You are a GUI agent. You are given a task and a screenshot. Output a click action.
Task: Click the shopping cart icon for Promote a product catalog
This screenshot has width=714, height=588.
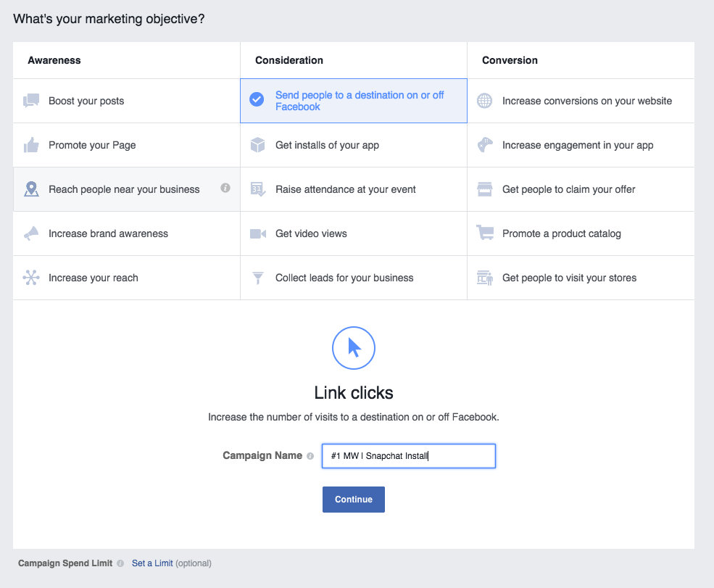(485, 232)
